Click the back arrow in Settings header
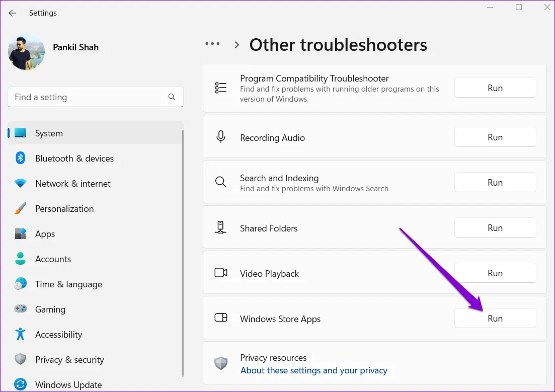This screenshot has height=392, width=555. [13, 13]
